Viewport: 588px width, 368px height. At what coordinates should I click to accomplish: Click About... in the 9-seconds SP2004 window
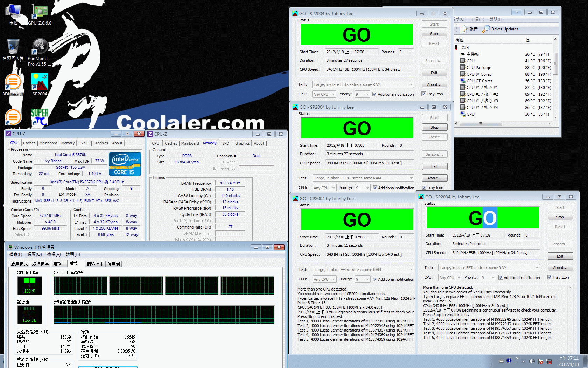[560, 268]
